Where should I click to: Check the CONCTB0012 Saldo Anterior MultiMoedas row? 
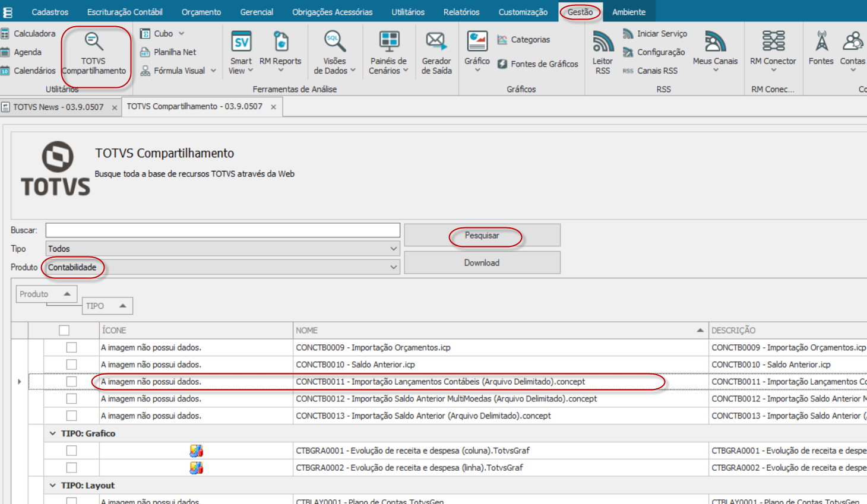click(71, 399)
